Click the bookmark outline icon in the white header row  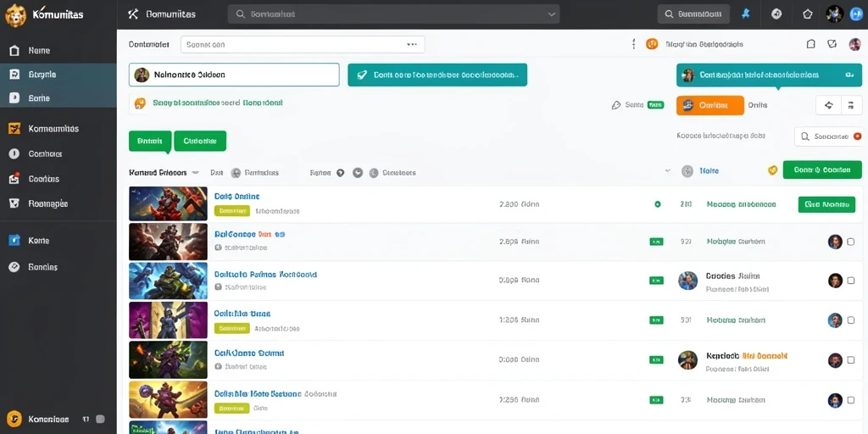pyautogui.click(x=811, y=44)
